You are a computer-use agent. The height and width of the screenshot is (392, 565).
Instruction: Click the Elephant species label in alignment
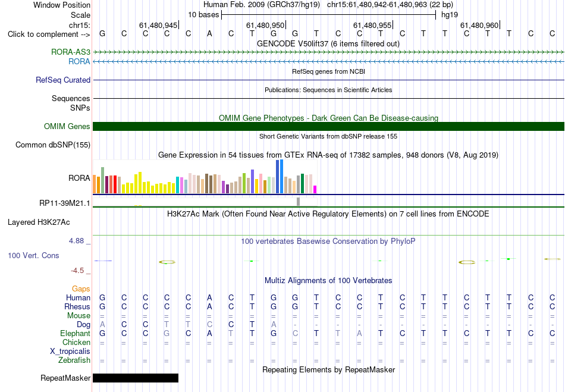tap(76, 333)
